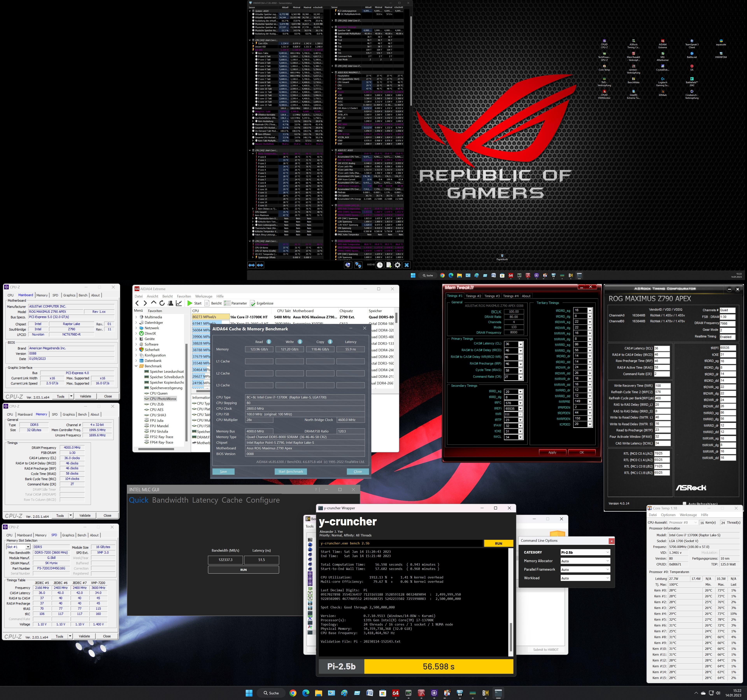Collapse the Benchmark node in AIDA64 tree

[x=136, y=366]
